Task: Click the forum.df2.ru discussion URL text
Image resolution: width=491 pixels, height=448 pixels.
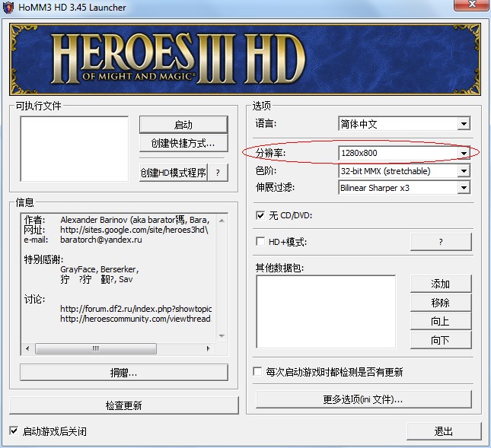Action: 136,309
